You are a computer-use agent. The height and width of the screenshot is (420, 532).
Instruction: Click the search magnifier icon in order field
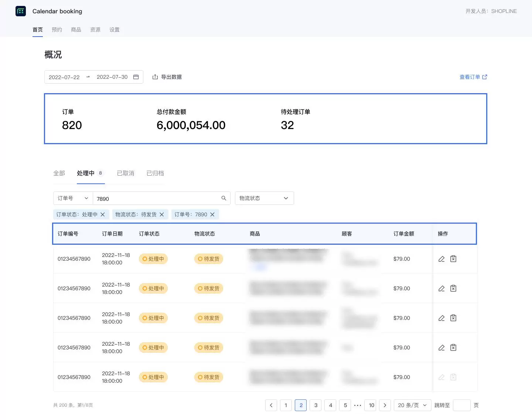(224, 198)
